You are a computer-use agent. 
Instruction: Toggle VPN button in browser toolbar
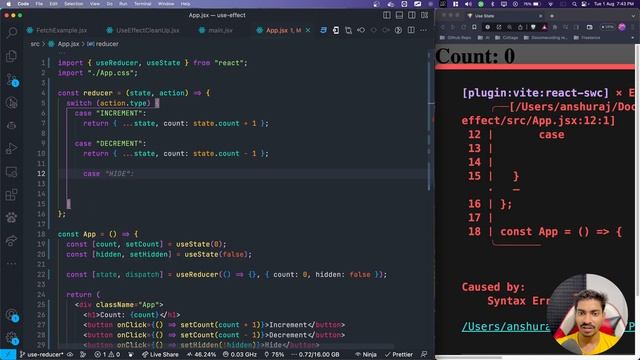click(x=607, y=27)
